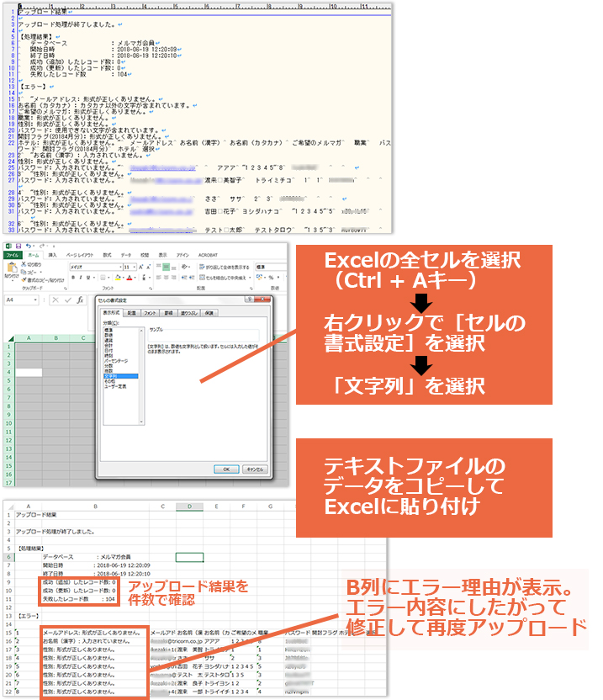This screenshot has width=603, height=700.
Task: Click the Cut (切り取り) scissors icon
Action: coord(24,264)
